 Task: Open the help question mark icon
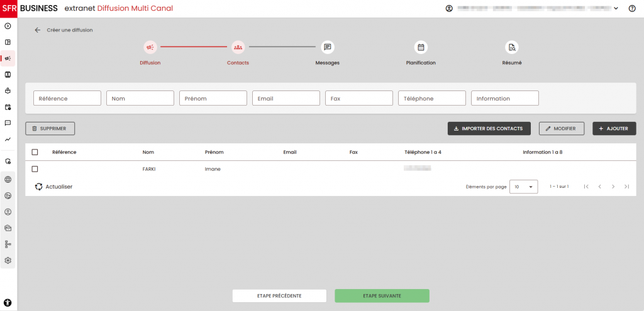pyautogui.click(x=632, y=9)
